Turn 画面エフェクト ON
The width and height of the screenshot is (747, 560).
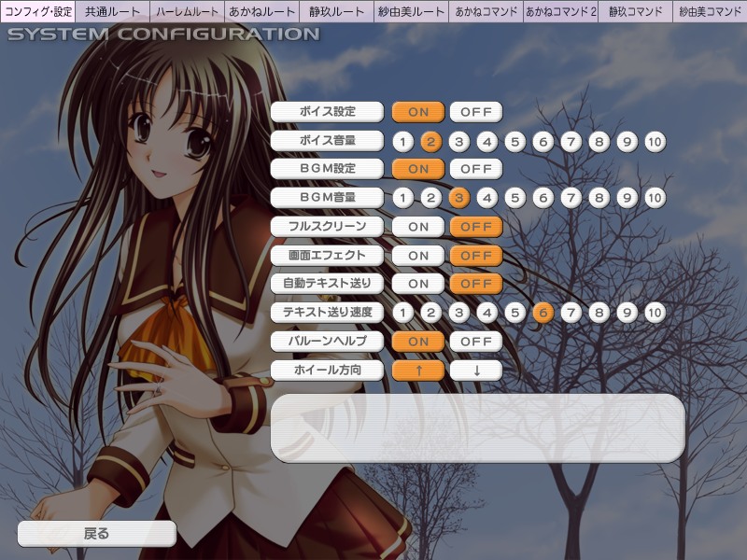(418, 256)
